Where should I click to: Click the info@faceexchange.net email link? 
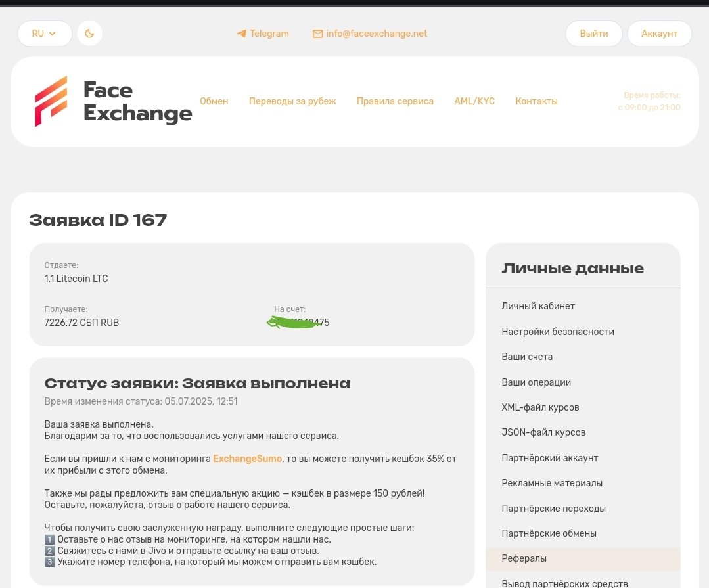tap(377, 34)
